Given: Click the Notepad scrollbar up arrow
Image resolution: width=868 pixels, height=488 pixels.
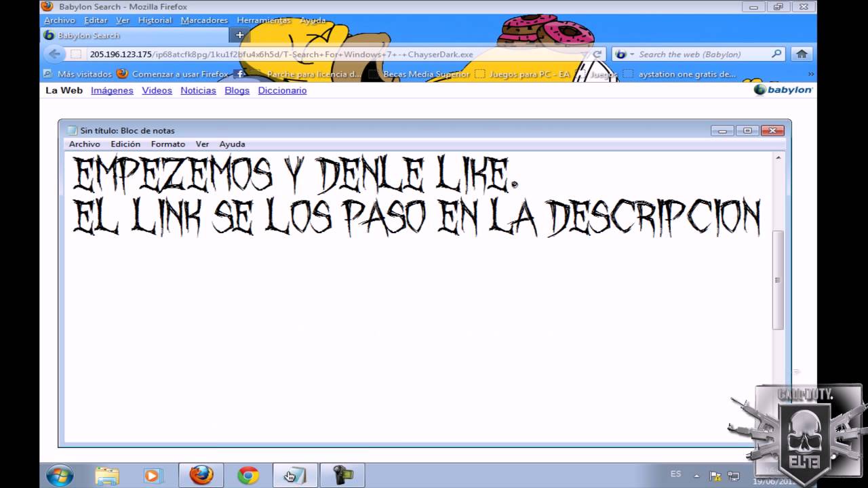Looking at the screenshot, I should click(x=778, y=157).
